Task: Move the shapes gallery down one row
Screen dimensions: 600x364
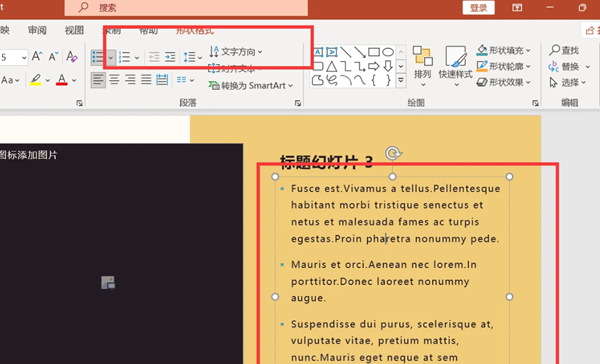Action: click(x=401, y=66)
